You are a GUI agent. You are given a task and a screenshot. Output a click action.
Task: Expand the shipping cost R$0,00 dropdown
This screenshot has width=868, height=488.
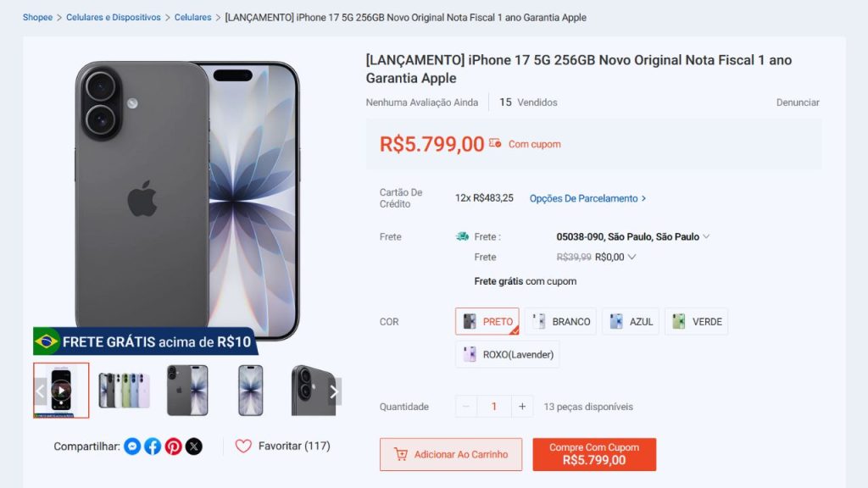(x=632, y=258)
